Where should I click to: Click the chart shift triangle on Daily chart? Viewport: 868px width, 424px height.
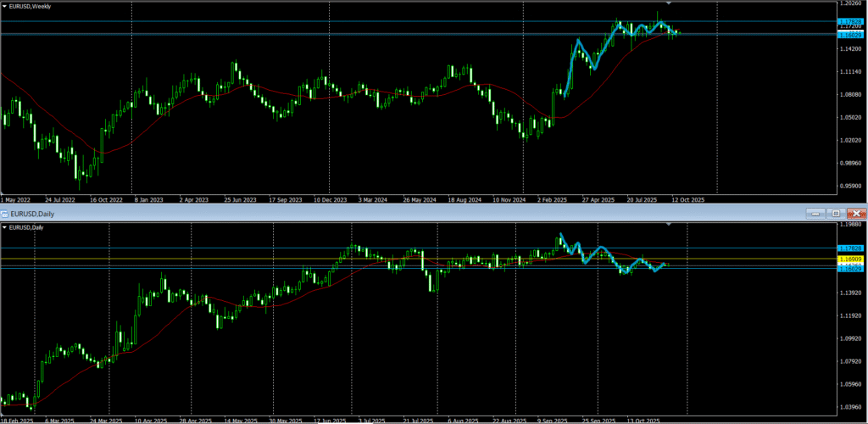669,225
